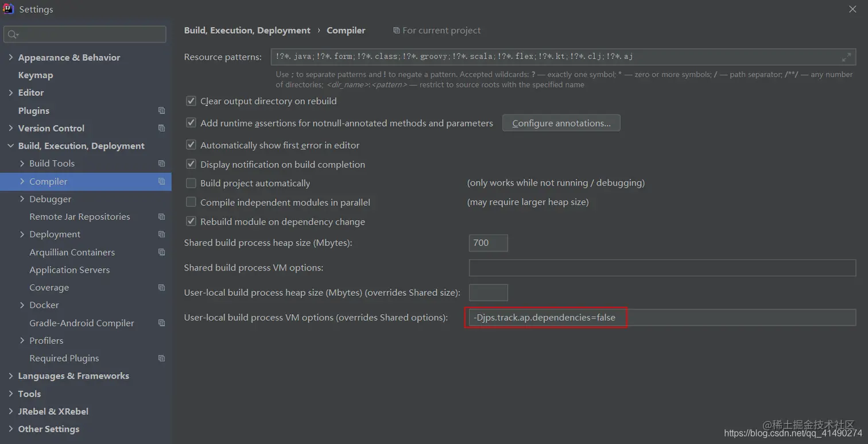Expand Version Control settings section
The width and height of the screenshot is (868, 444).
pos(11,128)
